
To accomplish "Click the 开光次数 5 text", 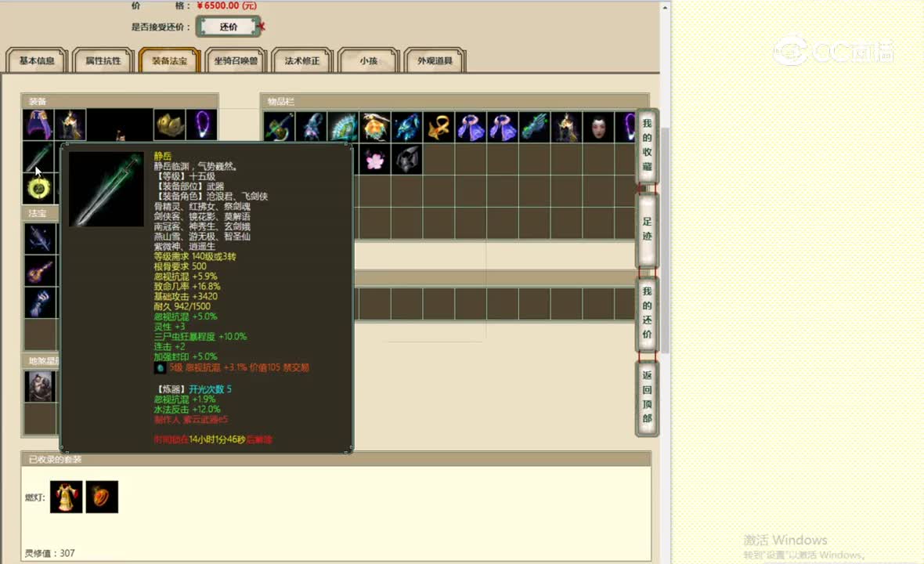I will pos(211,389).
